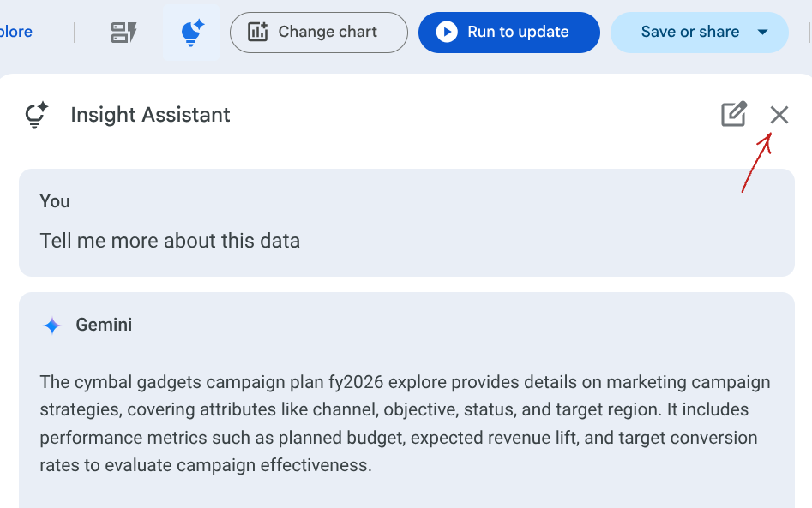Image resolution: width=812 pixels, height=508 pixels.
Task: Close the Insight Assistant panel
Action: pos(779,115)
